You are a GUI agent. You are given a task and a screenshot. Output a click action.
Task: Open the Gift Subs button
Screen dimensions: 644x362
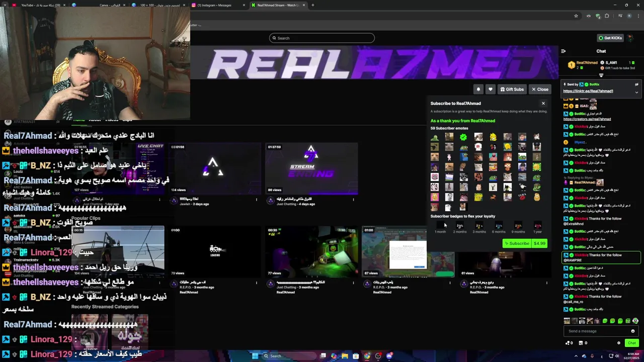point(512,89)
